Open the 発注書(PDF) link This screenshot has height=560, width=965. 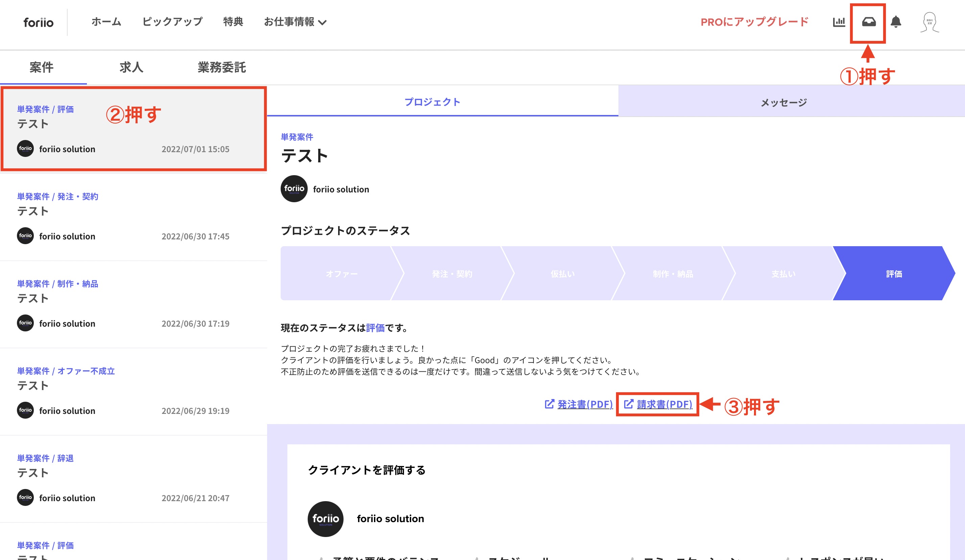pyautogui.click(x=585, y=404)
